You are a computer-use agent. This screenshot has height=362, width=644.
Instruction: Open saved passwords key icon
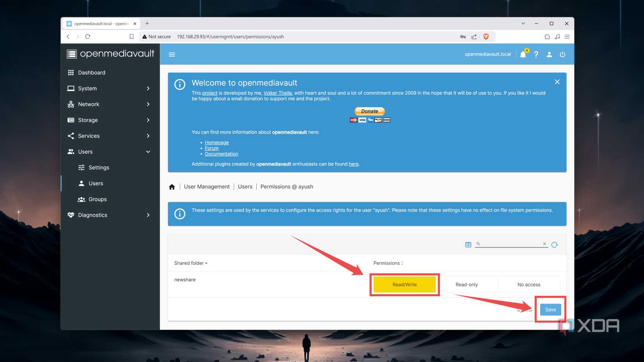point(463,37)
